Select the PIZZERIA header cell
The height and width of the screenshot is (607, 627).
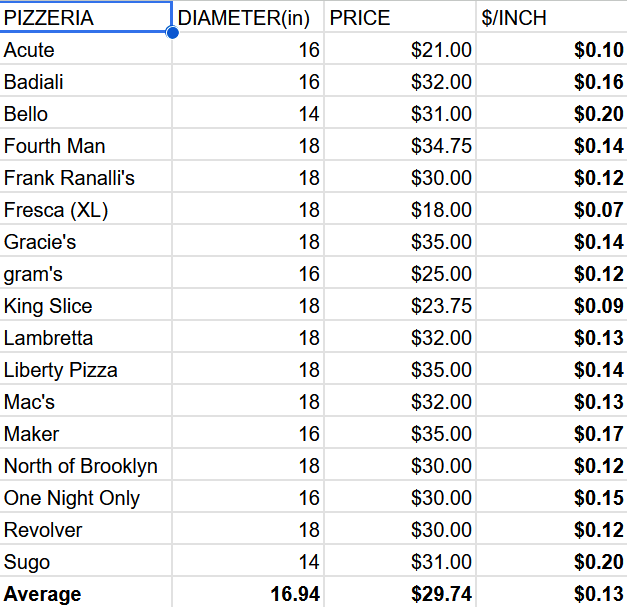point(85,18)
